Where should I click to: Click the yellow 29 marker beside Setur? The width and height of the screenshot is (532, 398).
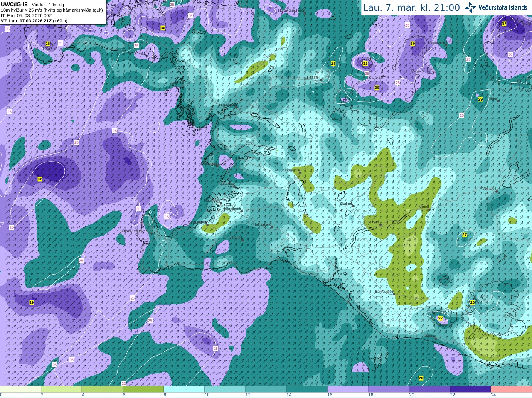pyautogui.click(x=480, y=99)
